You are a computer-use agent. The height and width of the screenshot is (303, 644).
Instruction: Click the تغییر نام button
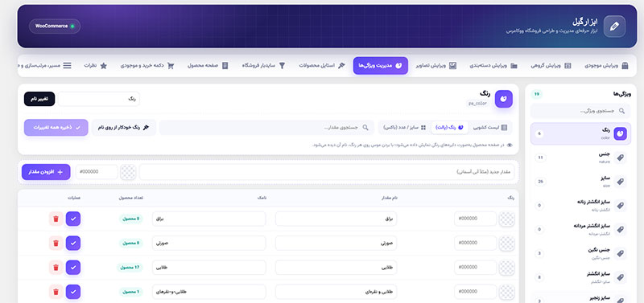pos(39,99)
